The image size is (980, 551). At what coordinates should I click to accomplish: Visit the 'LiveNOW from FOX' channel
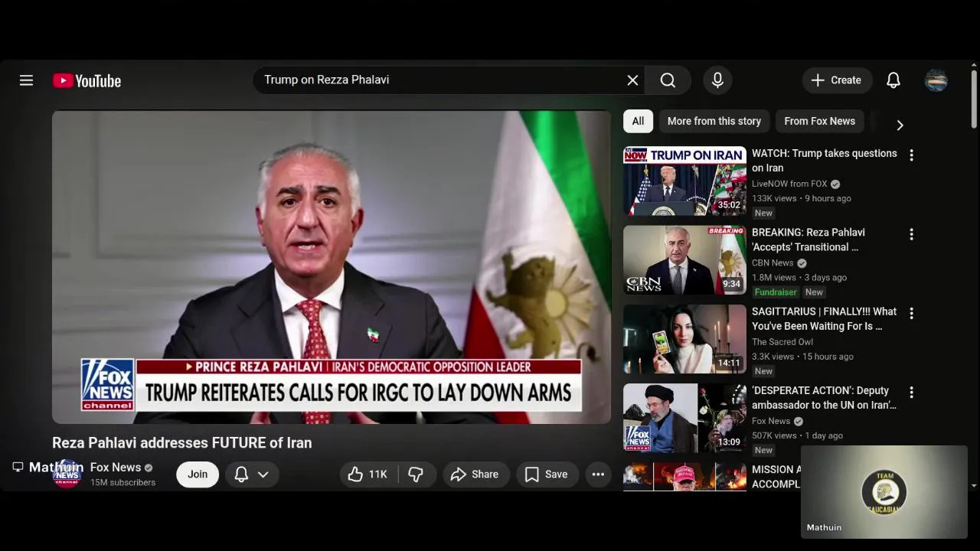(789, 184)
